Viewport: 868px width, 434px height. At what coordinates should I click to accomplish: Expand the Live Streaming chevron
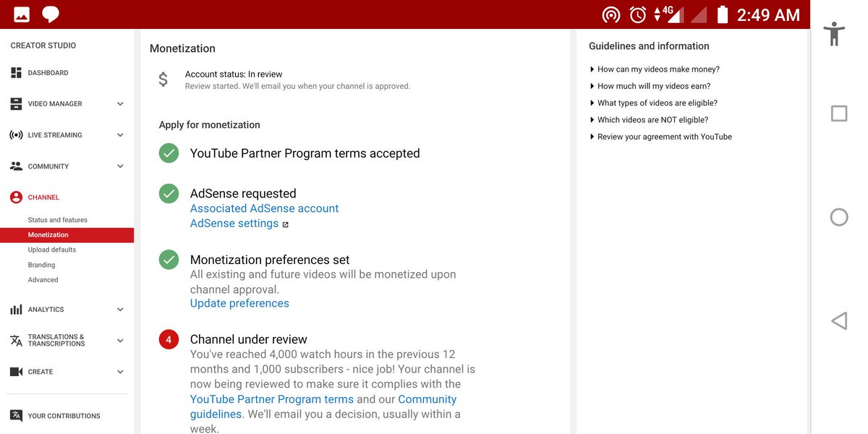120,135
